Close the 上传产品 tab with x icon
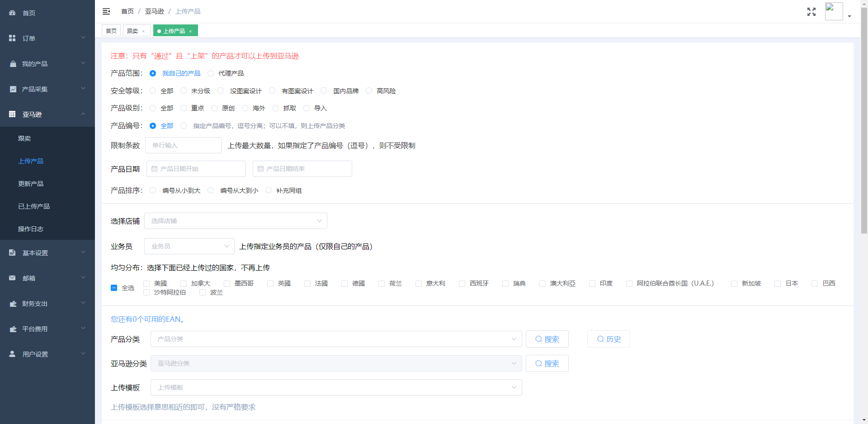The width and height of the screenshot is (868, 424). coord(190,31)
